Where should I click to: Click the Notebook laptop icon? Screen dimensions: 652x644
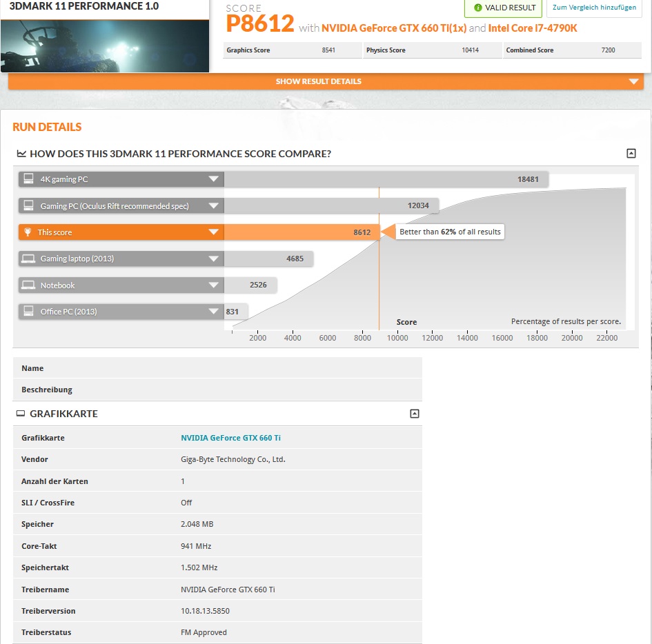coord(28,285)
